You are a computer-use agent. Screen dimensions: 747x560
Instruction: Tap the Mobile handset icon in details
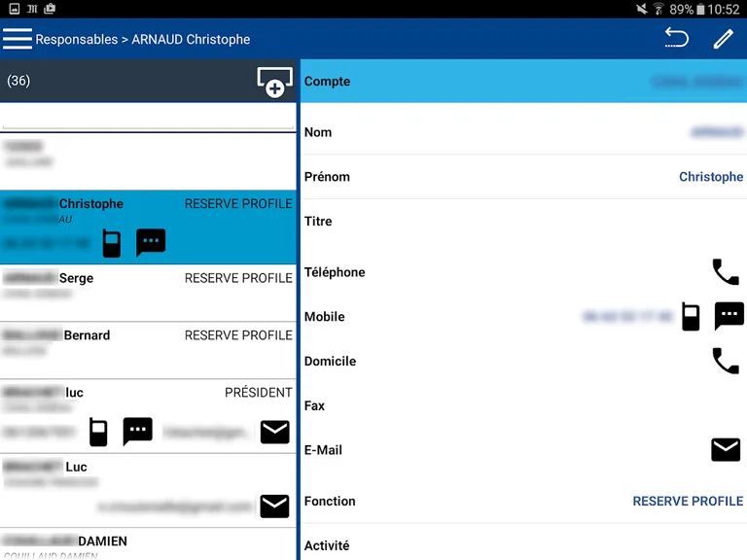click(691, 316)
